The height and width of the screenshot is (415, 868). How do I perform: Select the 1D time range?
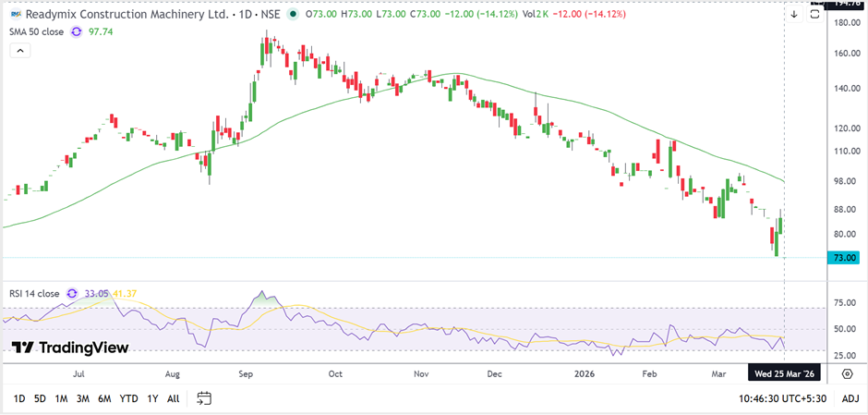[x=19, y=398]
